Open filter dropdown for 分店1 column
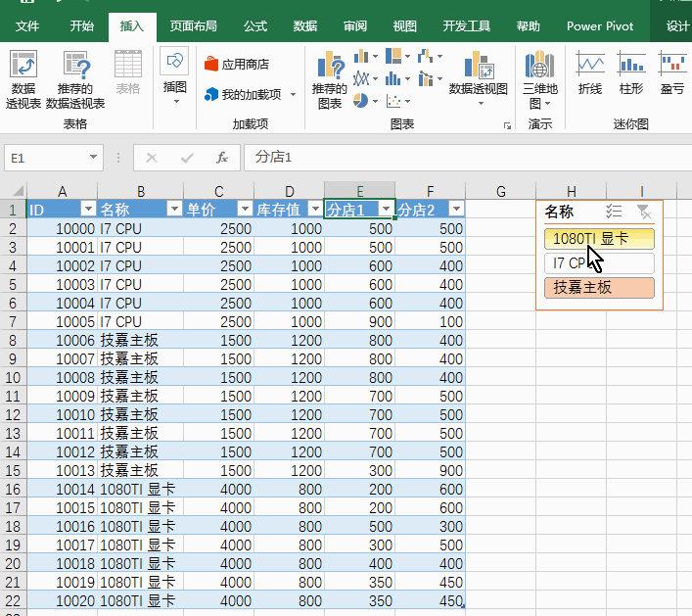This screenshot has width=692, height=616. click(x=387, y=209)
